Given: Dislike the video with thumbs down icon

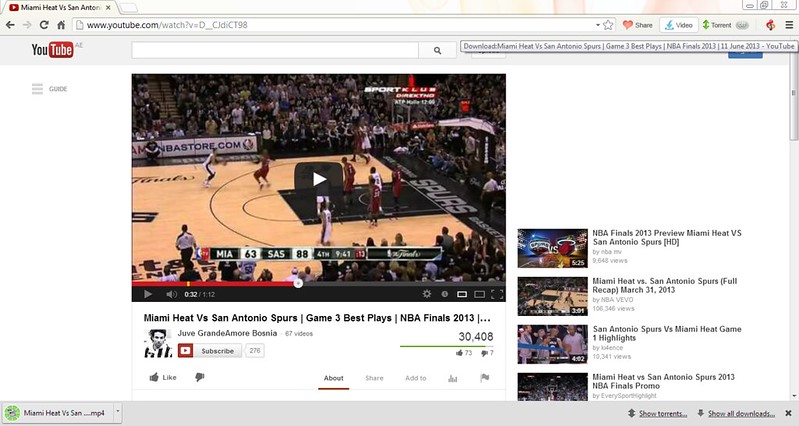Looking at the screenshot, I should tap(199, 377).
